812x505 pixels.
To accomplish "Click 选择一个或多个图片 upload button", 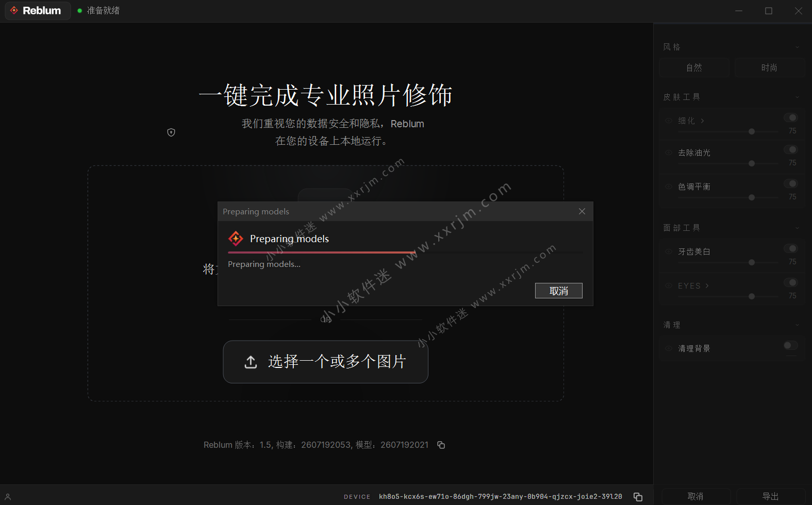I will point(325,362).
